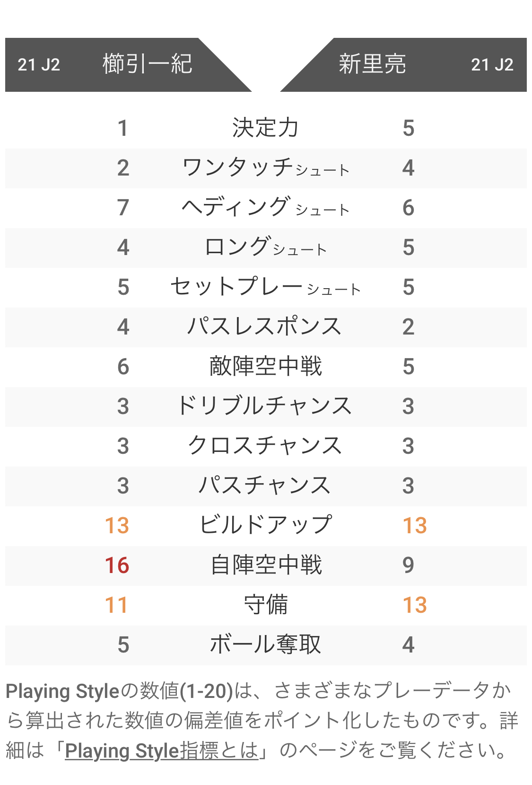The width and height of the screenshot is (532, 785).
Task: Click the ボール奪取 row label
Action: coord(265,645)
